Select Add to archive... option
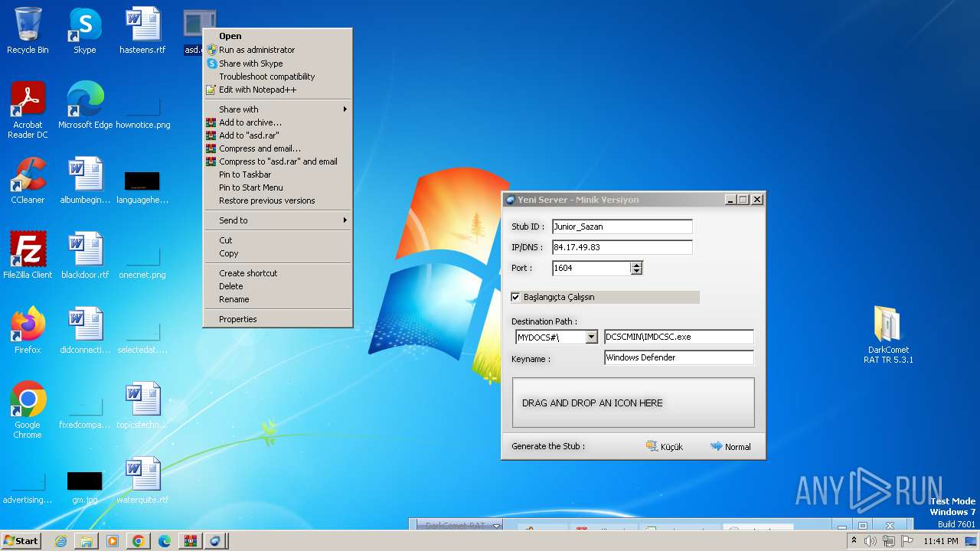This screenshot has height=551, width=980. click(x=277, y=122)
